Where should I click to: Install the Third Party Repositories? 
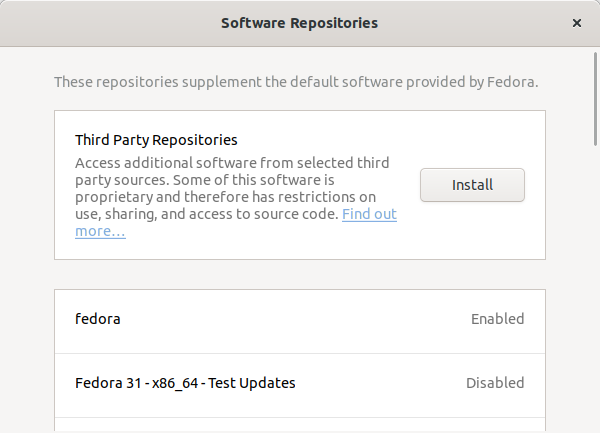(472, 185)
